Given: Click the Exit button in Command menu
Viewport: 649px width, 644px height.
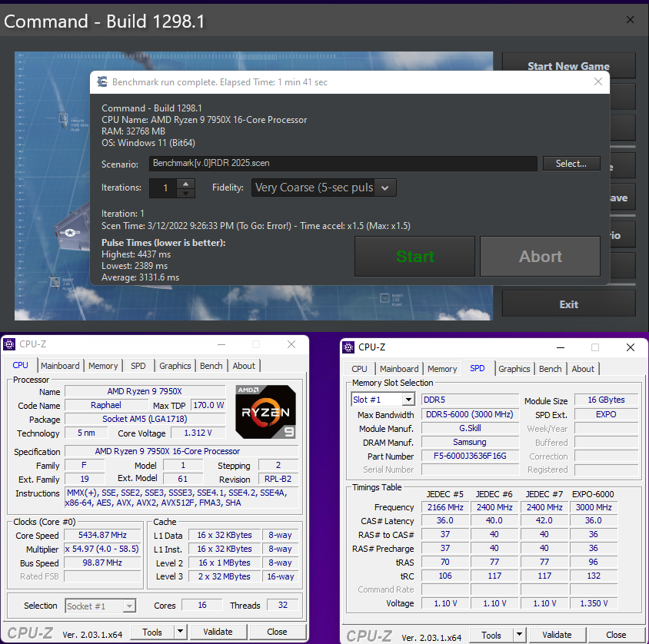Looking at the screenshot, I should tap(569, 304).
